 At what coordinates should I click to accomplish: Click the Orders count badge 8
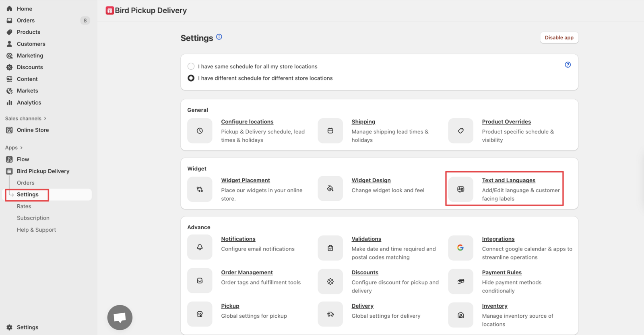tap(85, 21)
